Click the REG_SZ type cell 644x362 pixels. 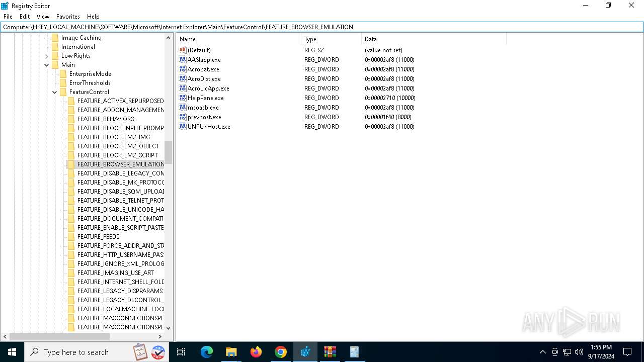(x=314, y=50)
